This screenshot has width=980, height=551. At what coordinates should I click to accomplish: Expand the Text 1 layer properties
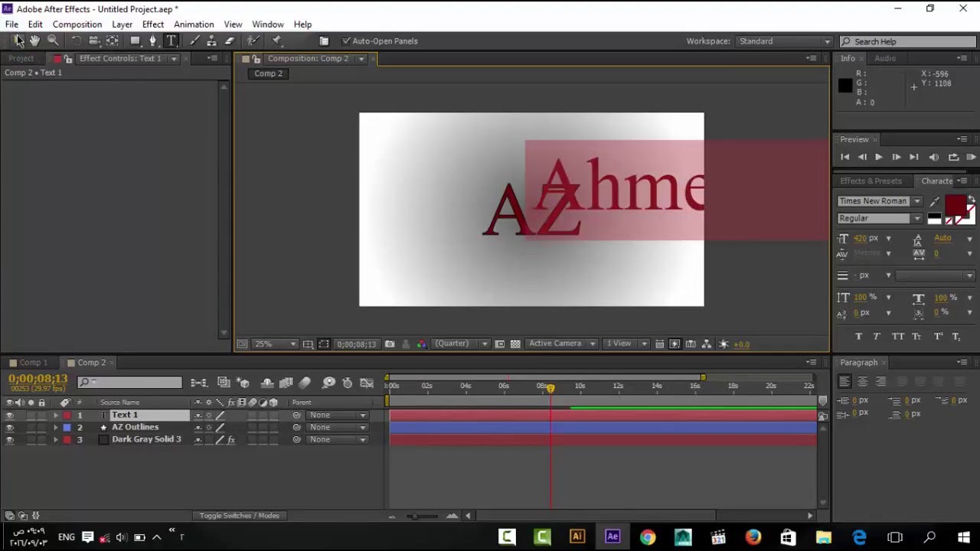tap(55, 416)
